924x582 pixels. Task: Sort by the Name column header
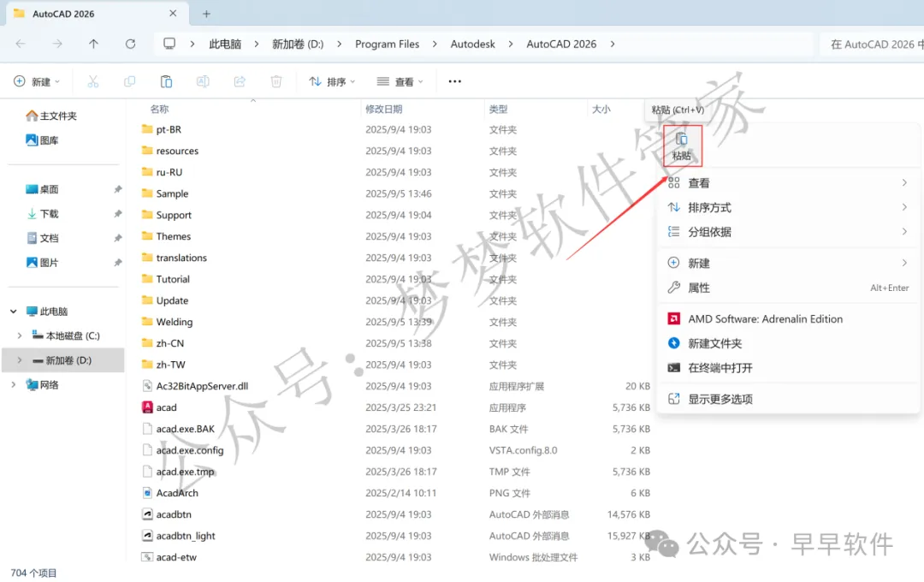[x=159, y=109]
